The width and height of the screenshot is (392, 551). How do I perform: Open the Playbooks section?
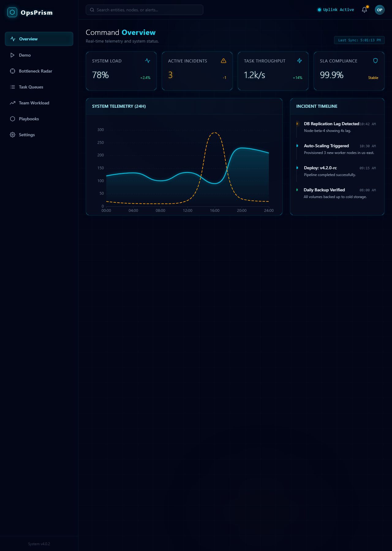coord(39,119)
